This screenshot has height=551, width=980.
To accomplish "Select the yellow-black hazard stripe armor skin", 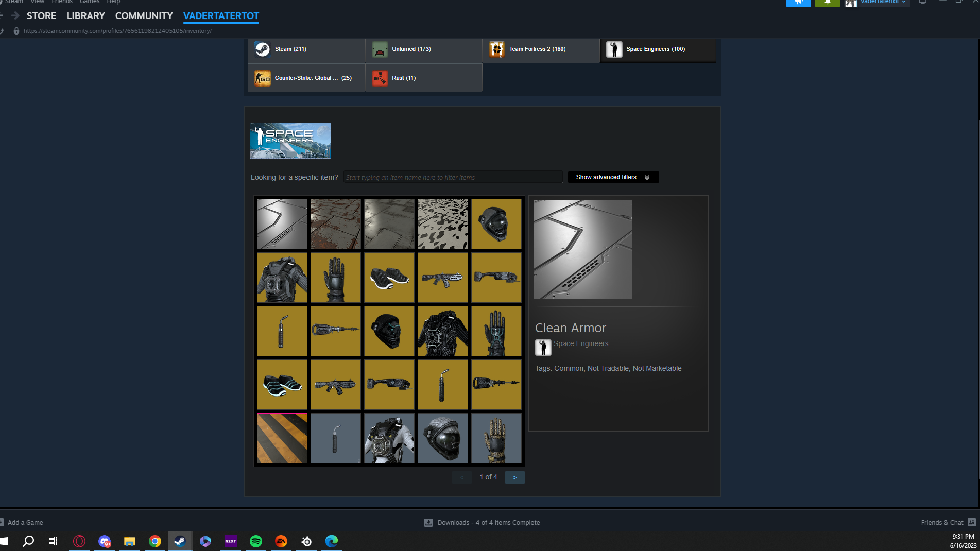I will coord(282,438).
